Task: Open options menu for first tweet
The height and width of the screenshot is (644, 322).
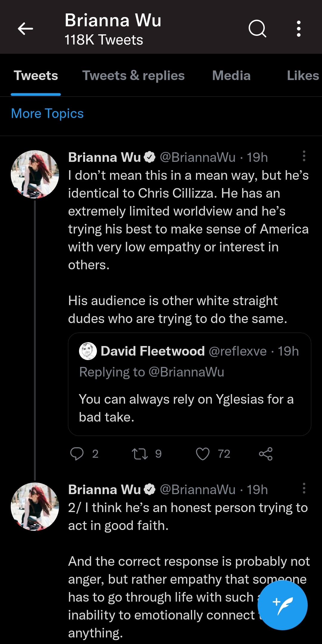Action: (304, 156)
